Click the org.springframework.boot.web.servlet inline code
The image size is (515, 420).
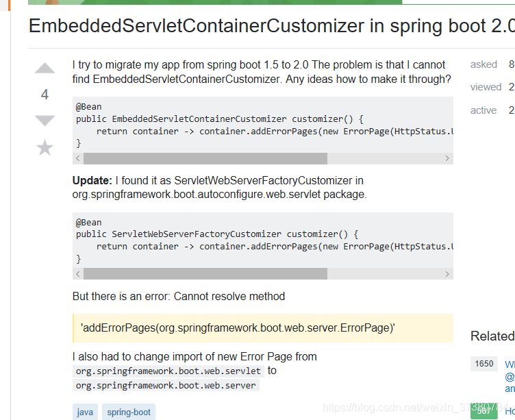coord(168,371)
